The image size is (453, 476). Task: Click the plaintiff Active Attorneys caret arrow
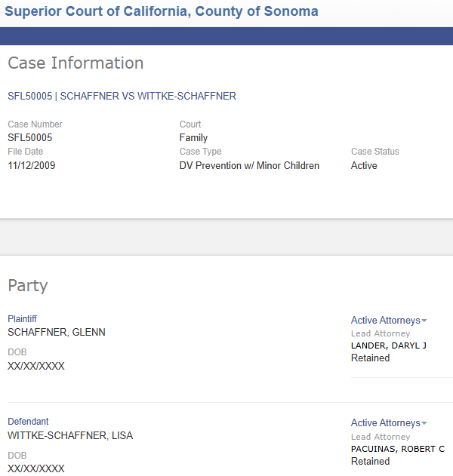pos(424,321)
